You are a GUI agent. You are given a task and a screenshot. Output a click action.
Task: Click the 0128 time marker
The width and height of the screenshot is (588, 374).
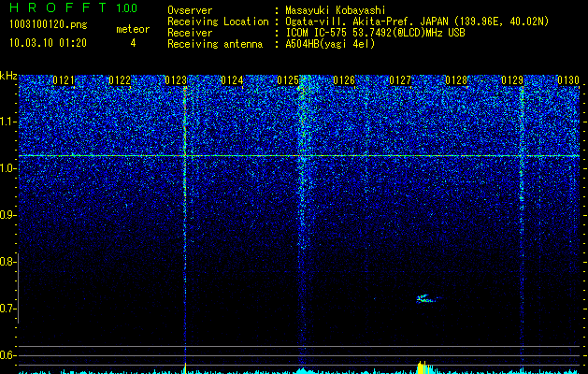point(456,80)
